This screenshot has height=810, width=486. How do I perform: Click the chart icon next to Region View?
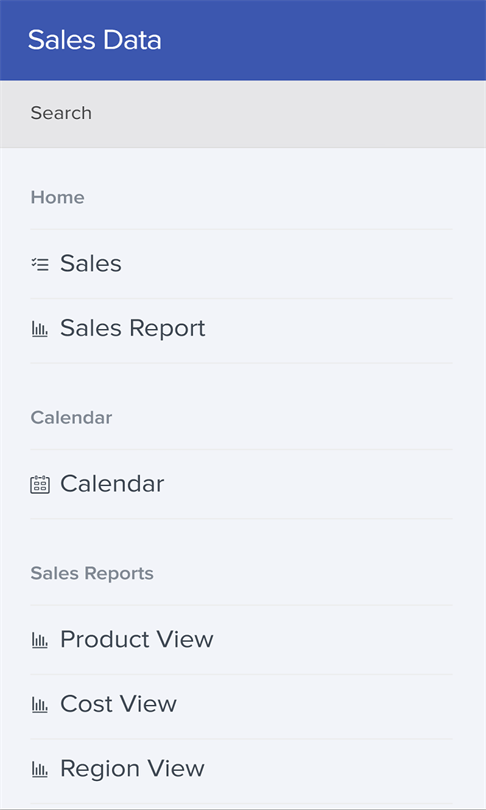[x=40, y=770]
